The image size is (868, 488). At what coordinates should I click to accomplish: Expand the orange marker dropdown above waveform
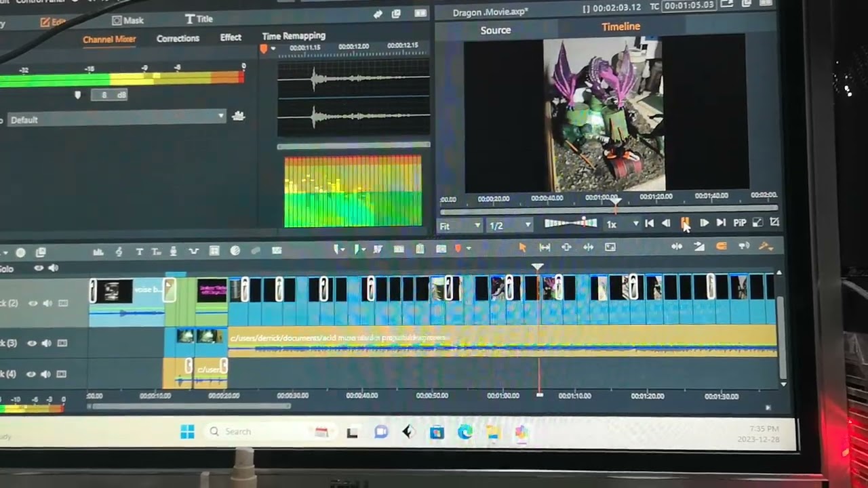[273, 49]
